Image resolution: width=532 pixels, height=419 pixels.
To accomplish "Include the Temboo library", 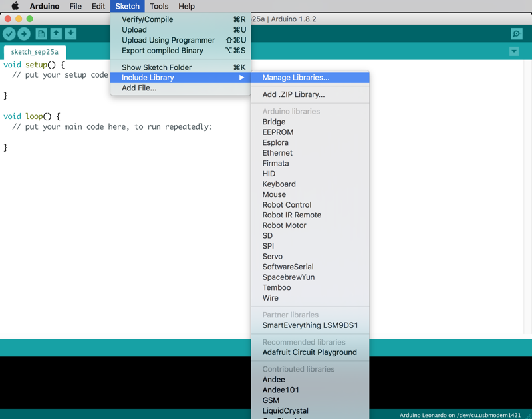I will click(310, 287).
